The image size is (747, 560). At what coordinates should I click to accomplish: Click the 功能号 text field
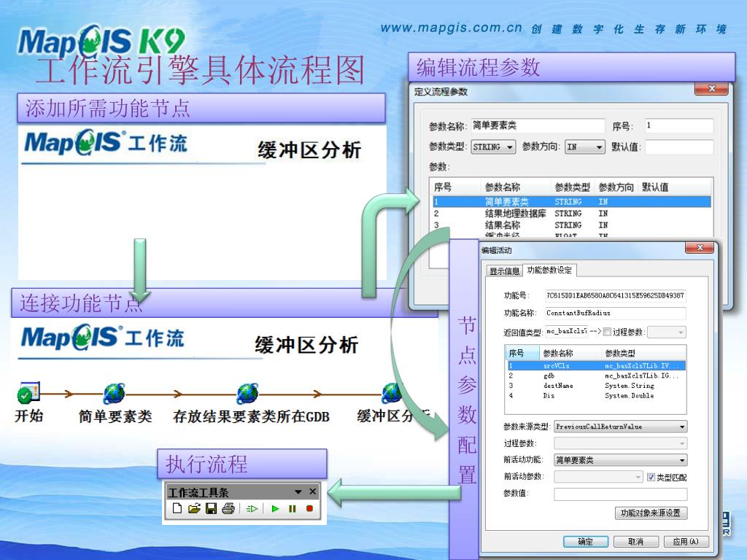pos(616,296)
